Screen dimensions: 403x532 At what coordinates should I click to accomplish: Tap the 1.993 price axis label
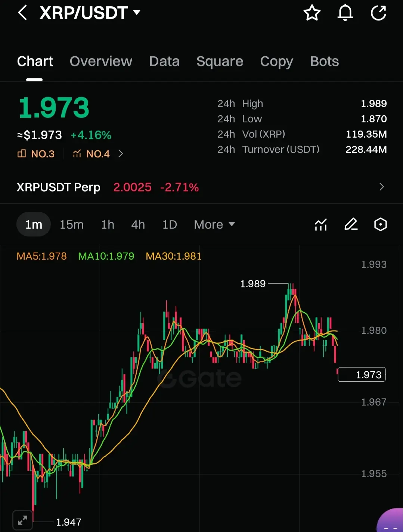pos(374,265)
